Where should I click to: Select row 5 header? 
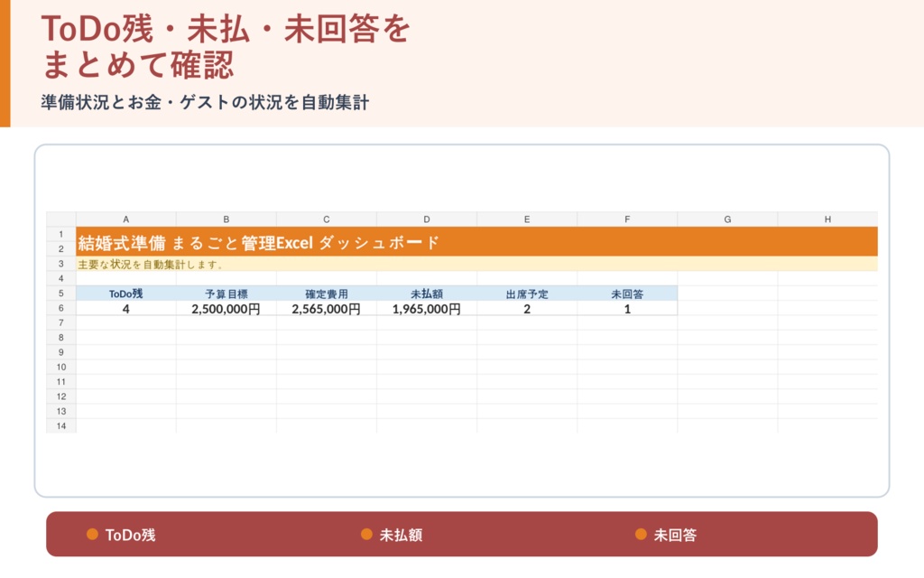click(x=61, y=294)
